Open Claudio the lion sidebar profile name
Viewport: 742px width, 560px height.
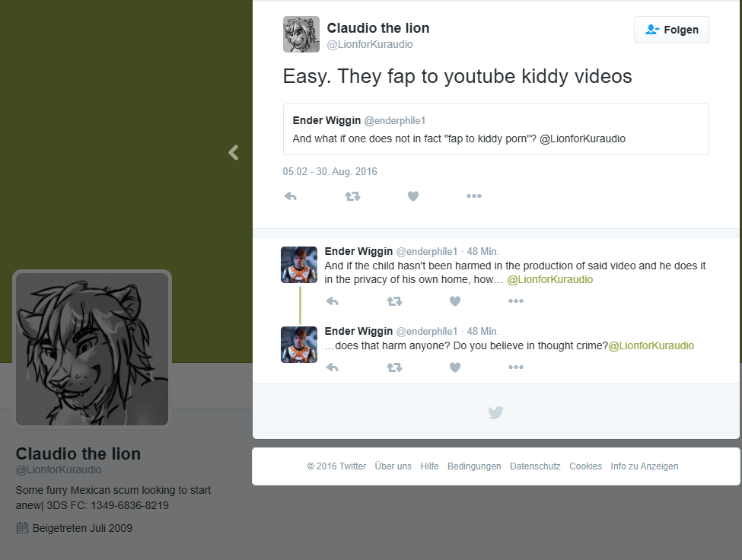click(x=78, y=454)
